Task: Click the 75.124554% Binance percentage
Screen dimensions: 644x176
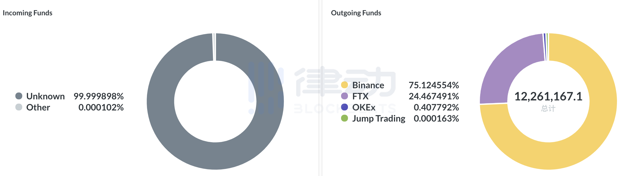Action: tap(434, 85)
